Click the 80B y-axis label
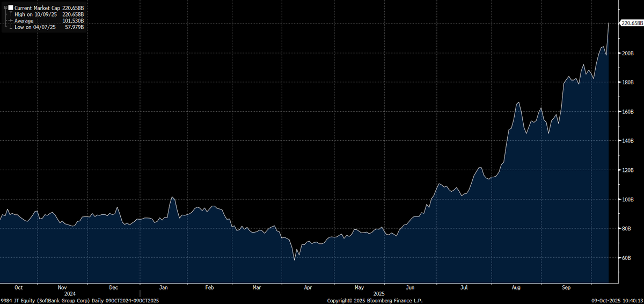 coord(627,229)
